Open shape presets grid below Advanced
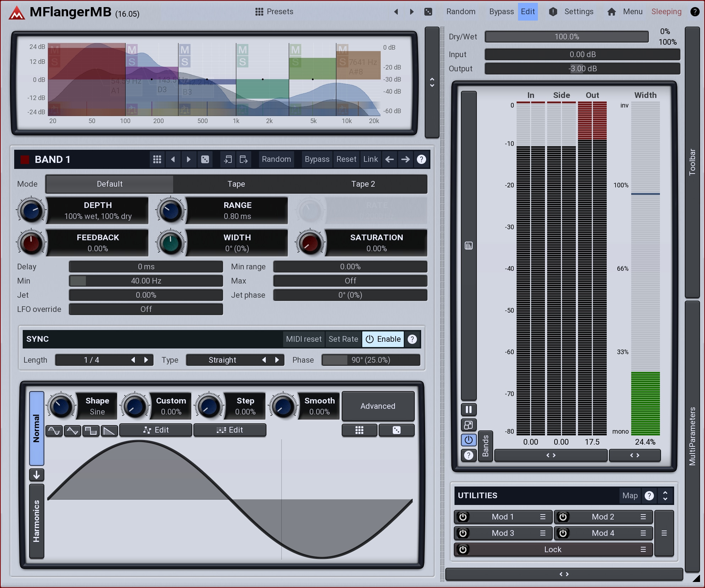Viewport: 705px width, 588px height. 359,430
